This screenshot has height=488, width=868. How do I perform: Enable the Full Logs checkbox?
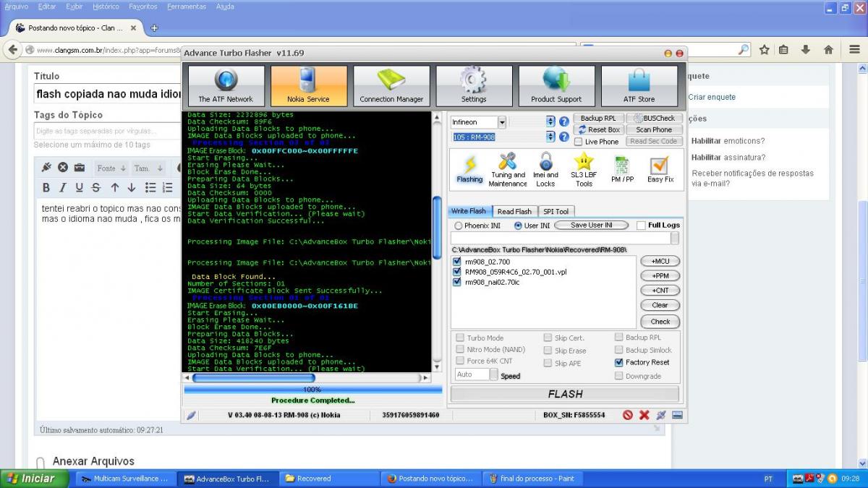tap(641, 226)
